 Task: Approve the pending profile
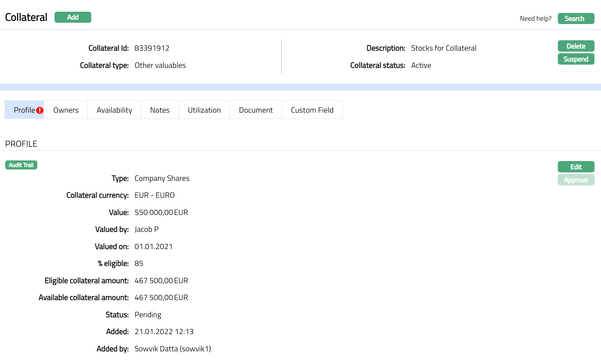click(576, 180)
